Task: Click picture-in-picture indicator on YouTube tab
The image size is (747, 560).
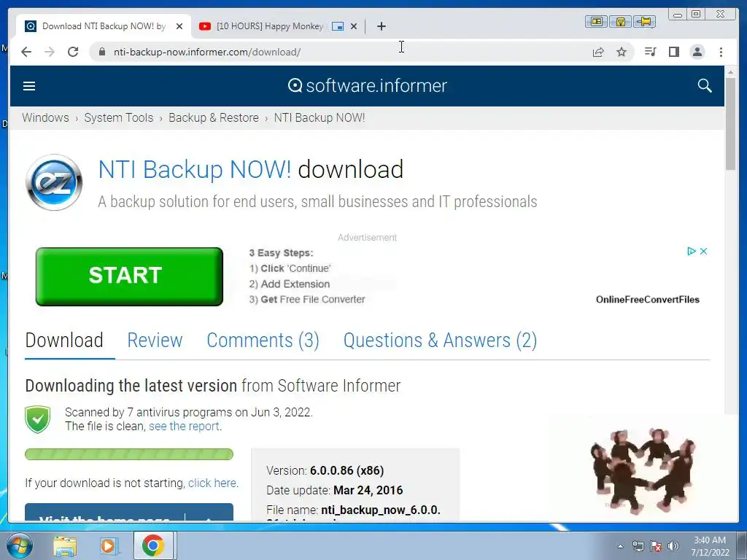Action: [338, 26]
